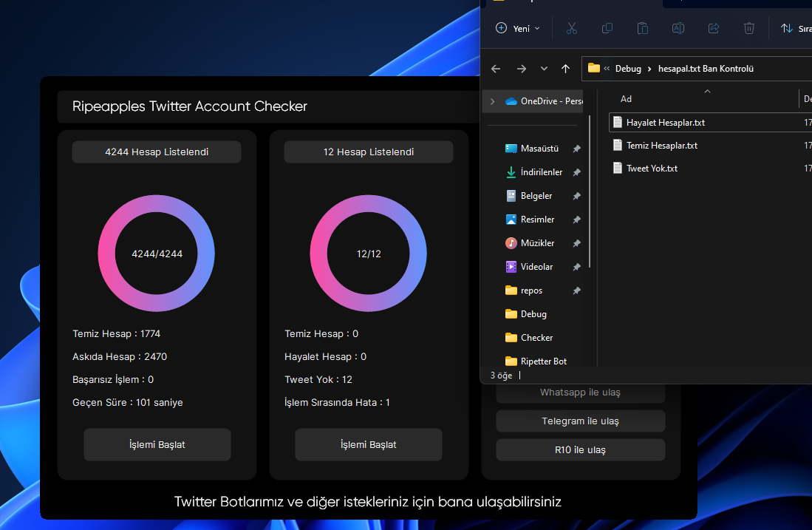Open Resimler in the navigation pane

[x=530, y=220]
